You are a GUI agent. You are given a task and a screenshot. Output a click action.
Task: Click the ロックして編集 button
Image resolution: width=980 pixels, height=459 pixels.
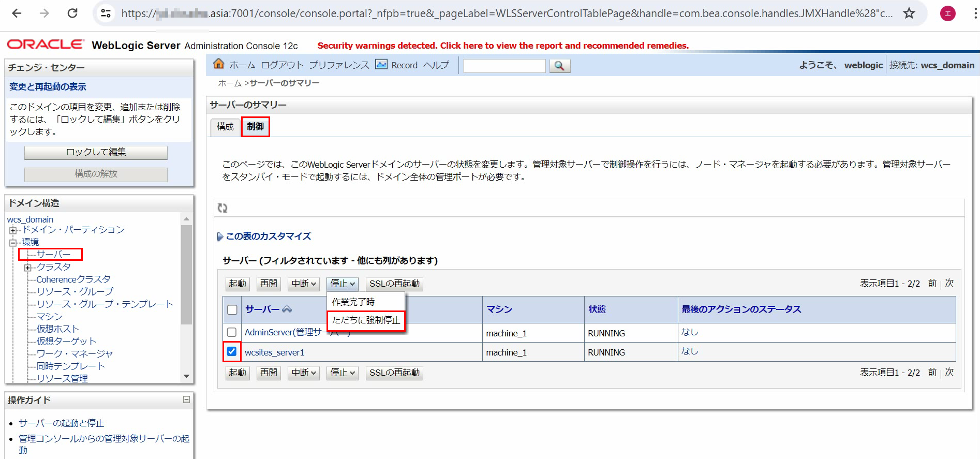[96, 152]
